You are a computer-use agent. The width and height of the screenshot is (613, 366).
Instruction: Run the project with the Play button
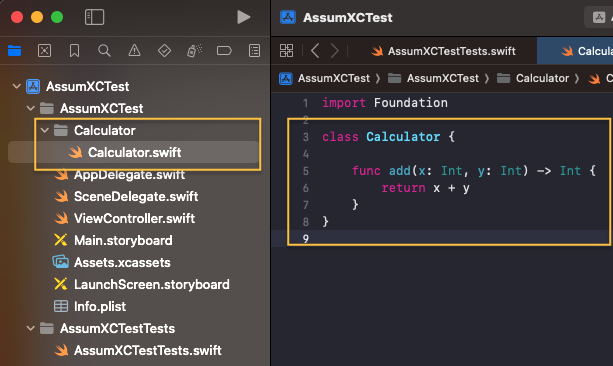point(244,17)
